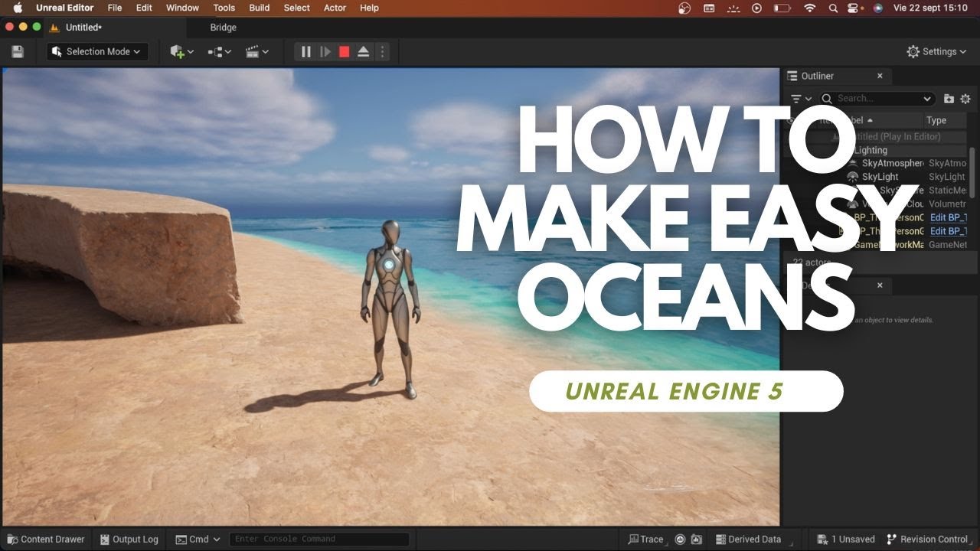Viewport: 980px width, 551px height.
Task: Toggle trace recording circle icon
Action: point(680,539)
